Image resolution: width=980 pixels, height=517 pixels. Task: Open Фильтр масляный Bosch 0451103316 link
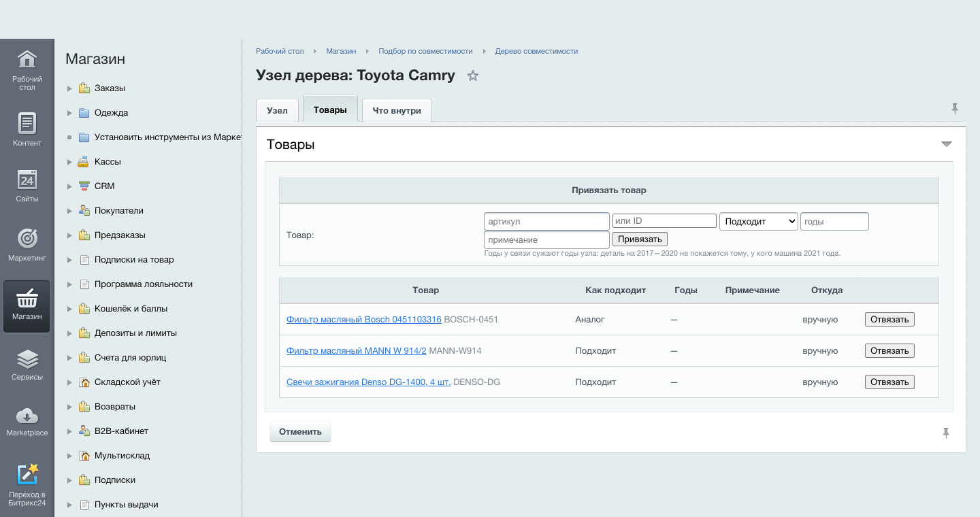pos(364,320)
